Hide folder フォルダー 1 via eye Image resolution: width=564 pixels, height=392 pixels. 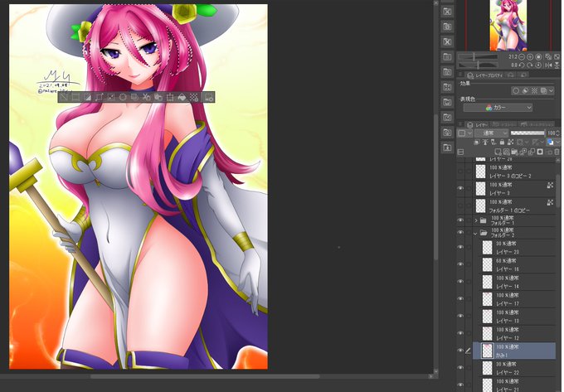(460, 220)
